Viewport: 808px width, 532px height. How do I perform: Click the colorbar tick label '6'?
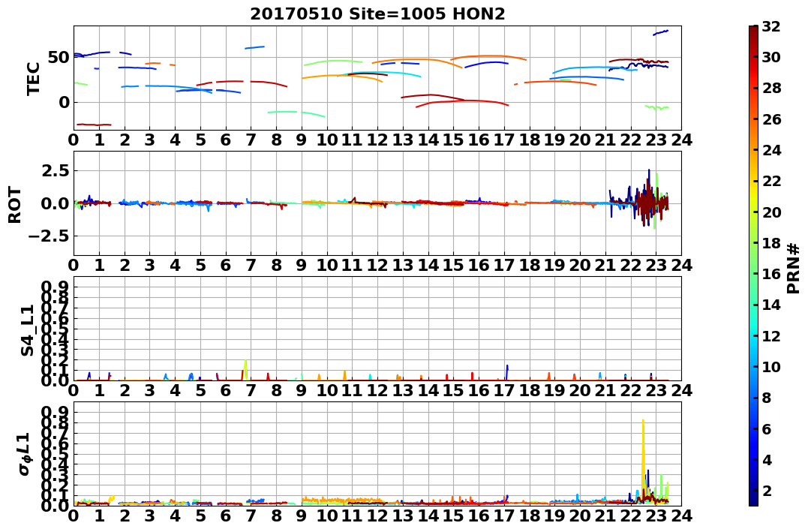click(x=766, y=428)
